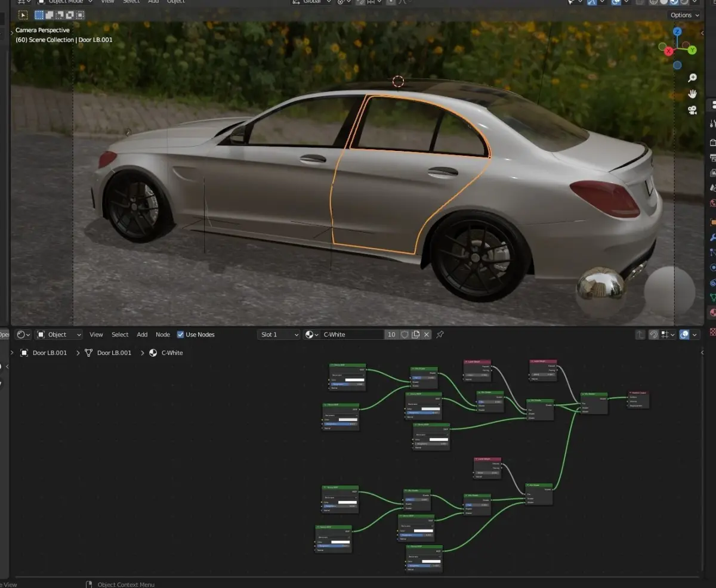Screen dimensions: 716x588
Task: Click the Camera Perspective viewport label
Action: click(42, 30)
